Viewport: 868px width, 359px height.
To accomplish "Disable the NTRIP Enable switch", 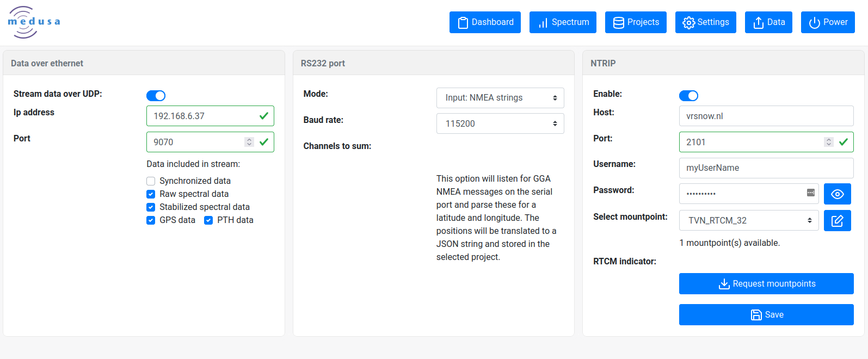I will [688, 96].
